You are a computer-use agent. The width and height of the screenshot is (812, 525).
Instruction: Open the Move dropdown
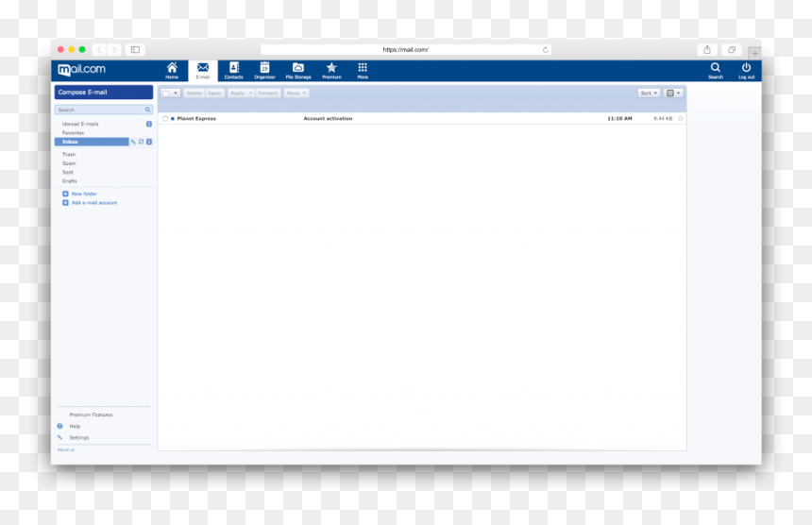click(x=296, y=93)
